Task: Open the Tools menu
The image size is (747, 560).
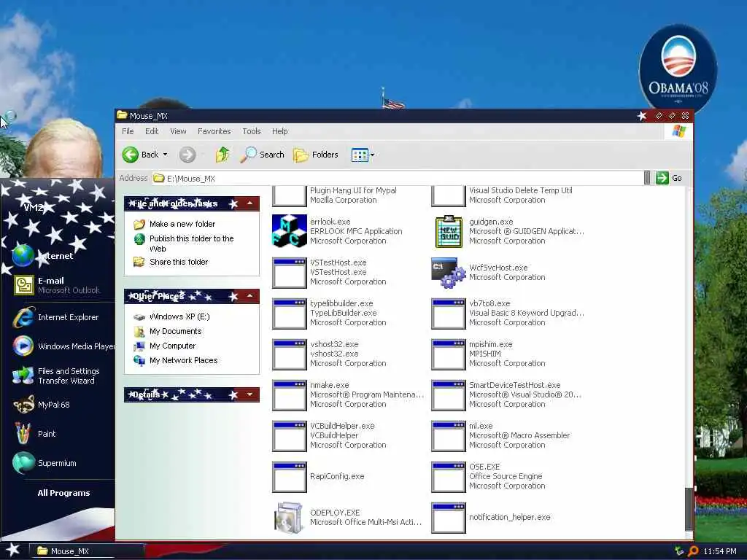Action: click(252, 131)
